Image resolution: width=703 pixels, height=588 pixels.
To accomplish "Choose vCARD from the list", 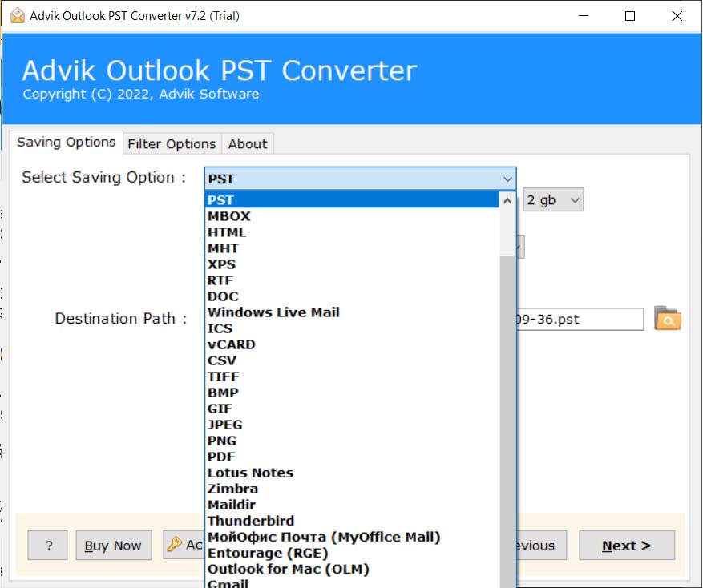I will point(352,344).
